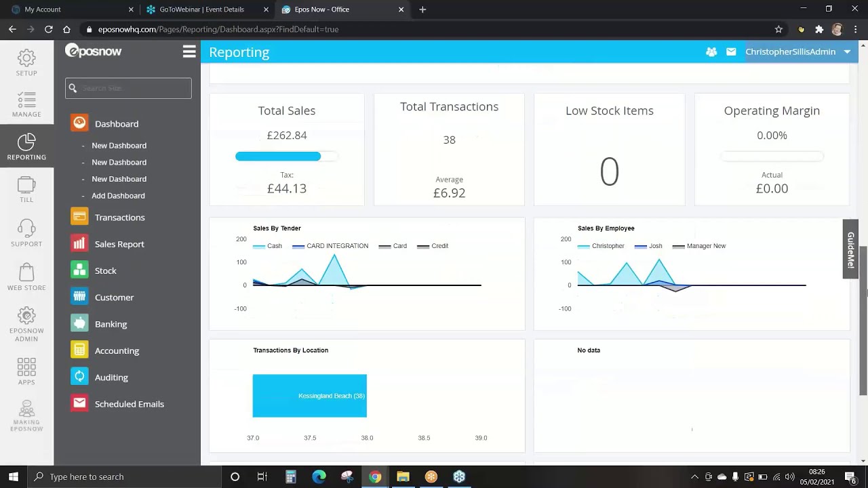Reload the page

click(x=48, y=29)
